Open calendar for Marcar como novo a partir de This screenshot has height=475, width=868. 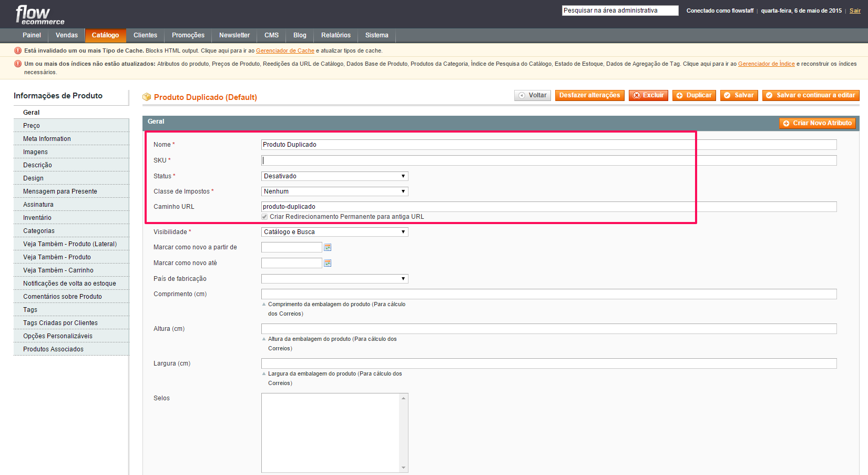tap(328, 247)
